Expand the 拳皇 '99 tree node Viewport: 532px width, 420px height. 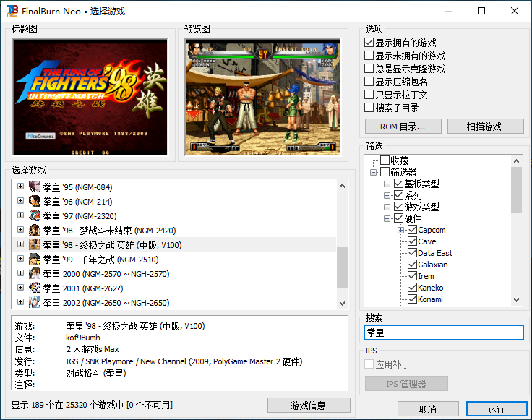21,259
